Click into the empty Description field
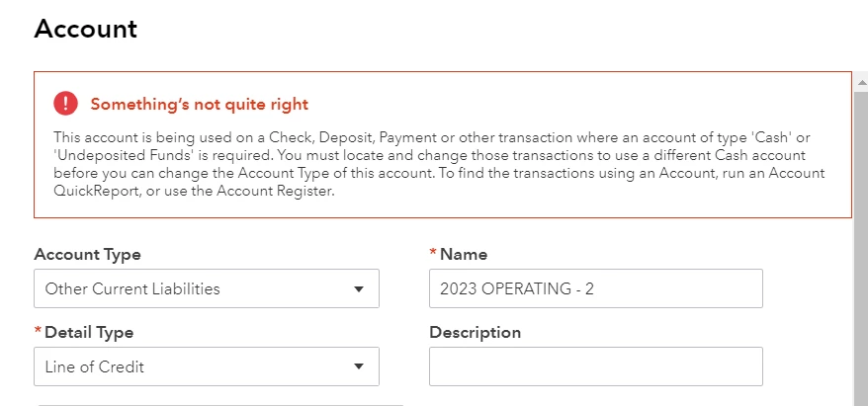This screenshot has height=406, width=868. coord(596,366)
